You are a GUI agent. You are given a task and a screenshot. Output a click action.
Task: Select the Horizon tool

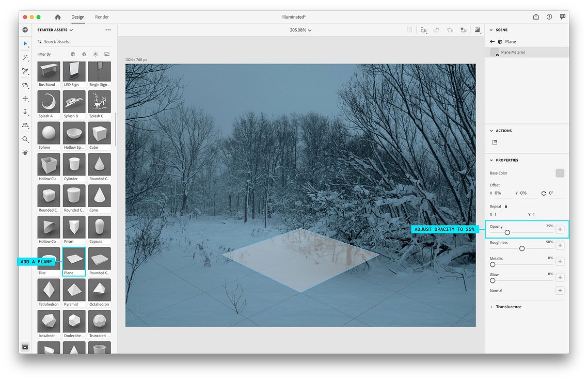(x=25, y=125)
